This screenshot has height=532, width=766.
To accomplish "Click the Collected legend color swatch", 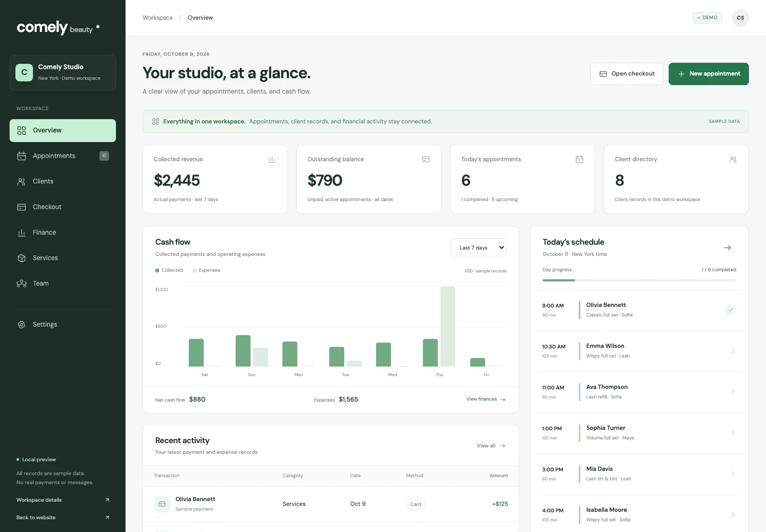I will tap(157, 271).
